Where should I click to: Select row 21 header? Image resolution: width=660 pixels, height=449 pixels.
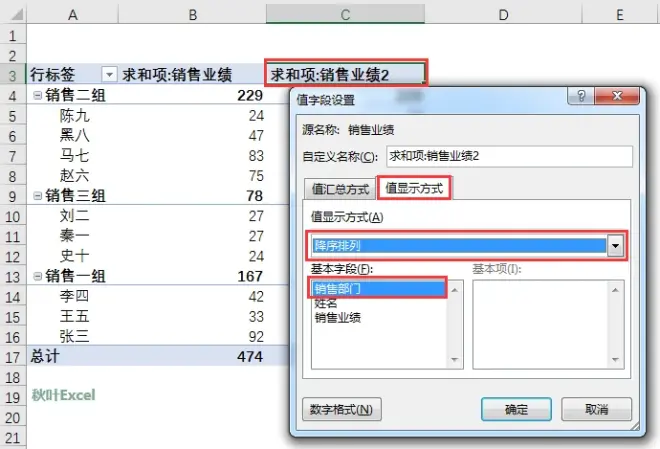pos(13,438)
